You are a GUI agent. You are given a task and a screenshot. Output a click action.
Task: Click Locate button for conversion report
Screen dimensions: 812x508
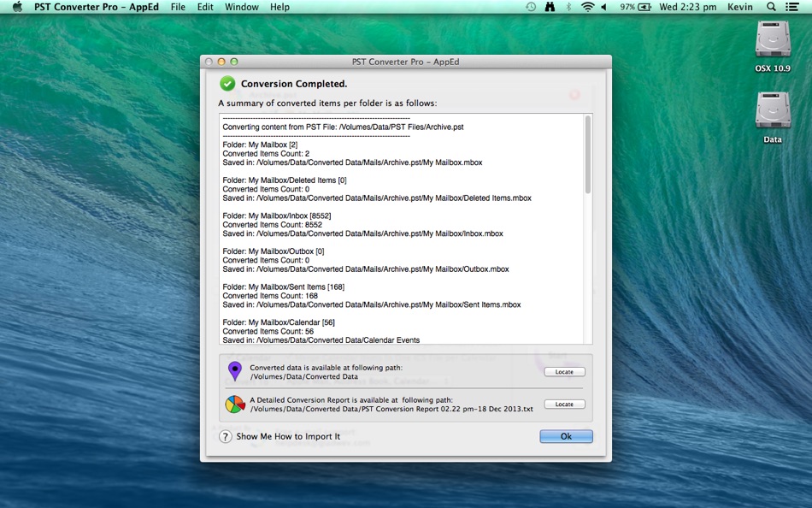pyautogui.click(x=564, y=404)
